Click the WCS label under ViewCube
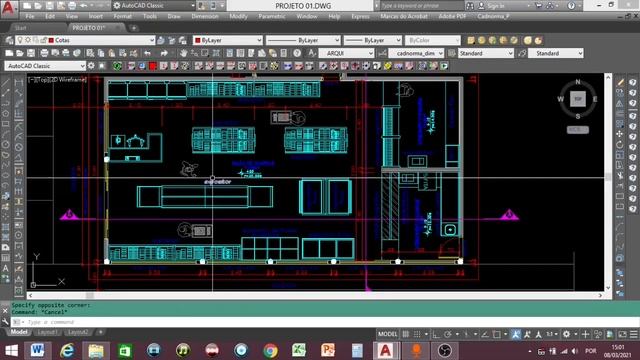The width and height of the screenshot is (640, 360). pyautogui.click(x=578, y=130)
